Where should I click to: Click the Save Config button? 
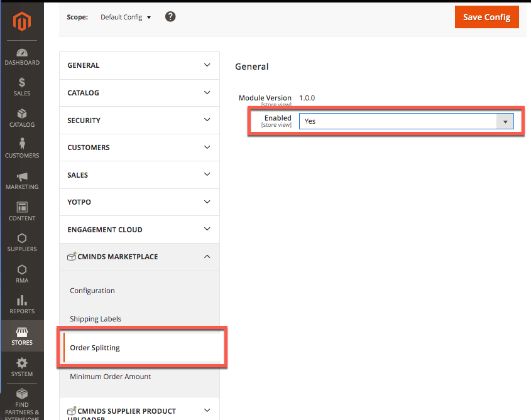point(486,17)
